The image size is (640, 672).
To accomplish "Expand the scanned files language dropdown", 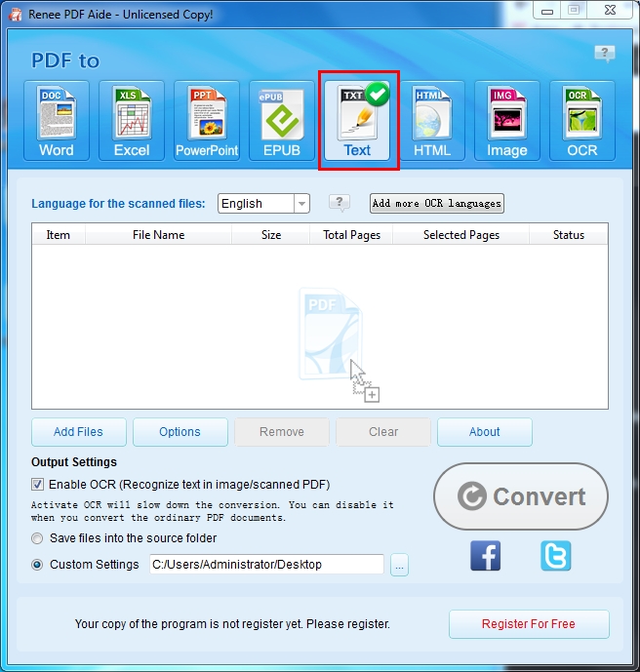I will pos(301,204).
